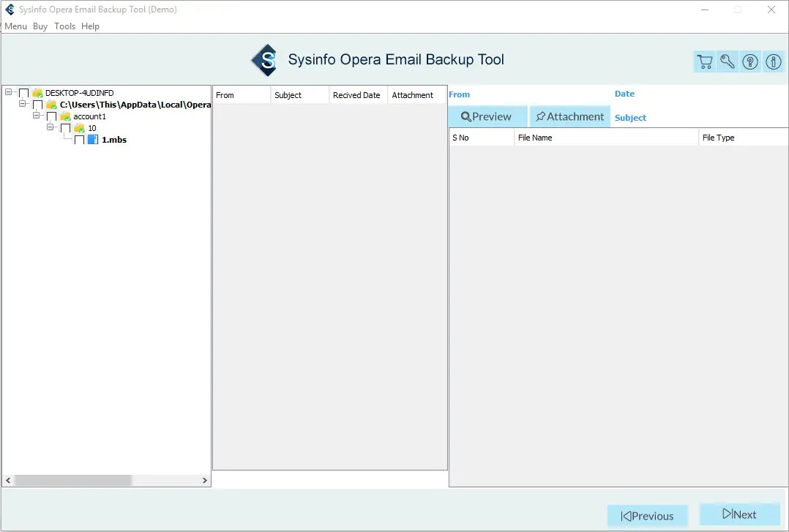Tick the account1 checkbox
Viewport: 789px width, 532px height.
point(52,117)
